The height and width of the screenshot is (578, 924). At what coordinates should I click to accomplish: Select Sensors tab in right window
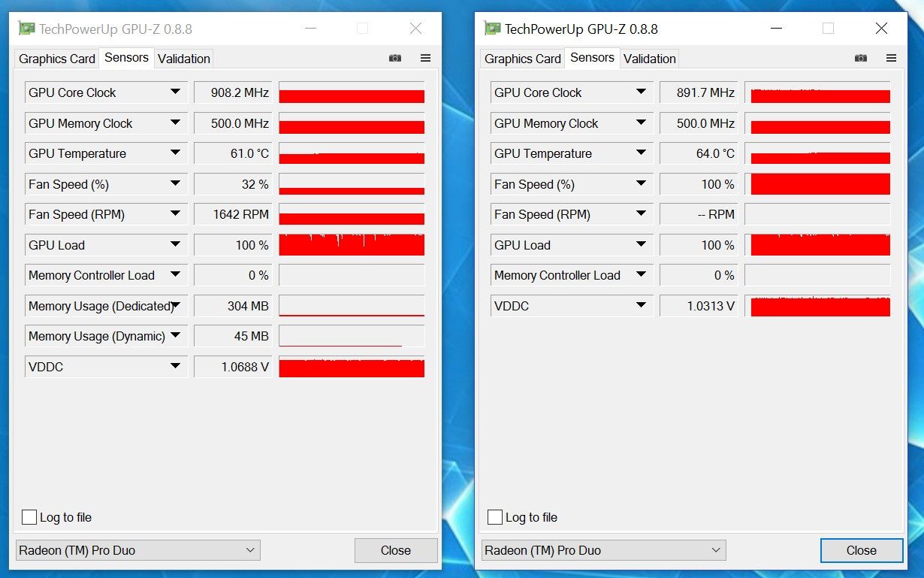click(592, 58)
